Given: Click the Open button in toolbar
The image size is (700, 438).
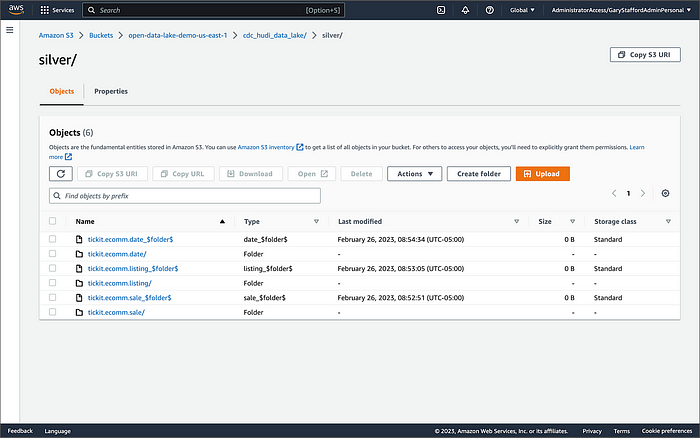Looking at the screenshot, I should pos(312,174).
